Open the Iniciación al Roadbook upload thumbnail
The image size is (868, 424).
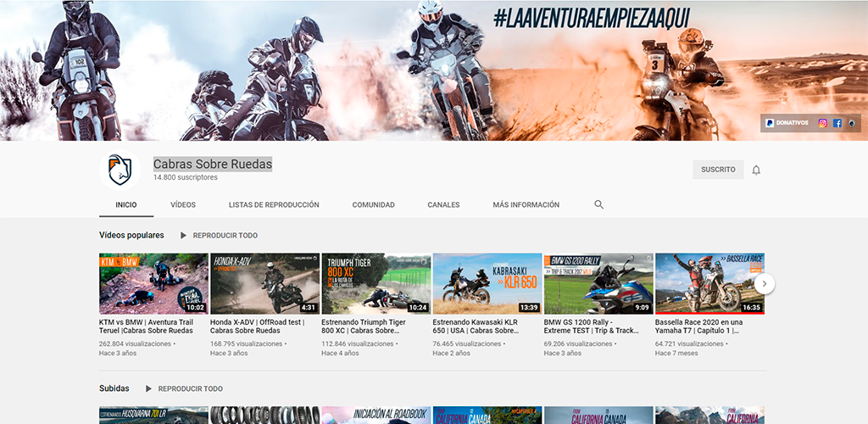[376, 416]
